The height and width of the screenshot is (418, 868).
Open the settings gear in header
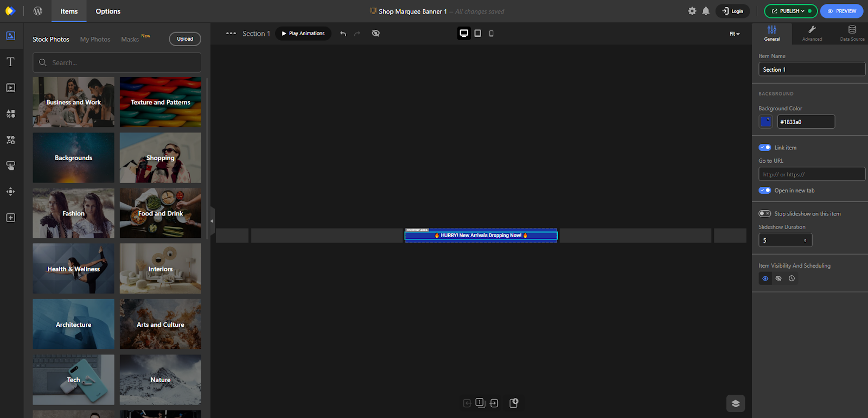pyautogui.click(x=692, y=11)
